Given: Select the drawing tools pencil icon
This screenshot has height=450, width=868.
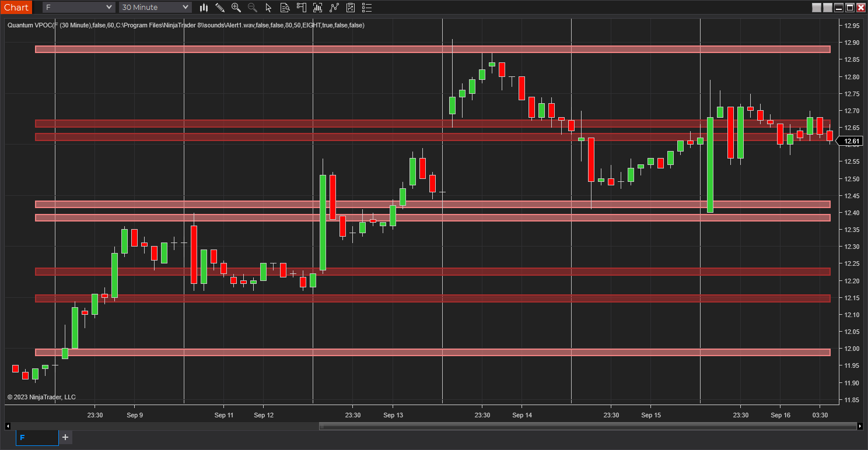Looking at the screenshot, I should click(220, 8).
